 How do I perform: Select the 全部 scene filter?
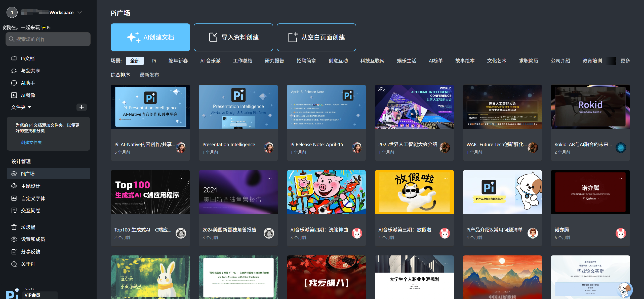coord(135,61)
